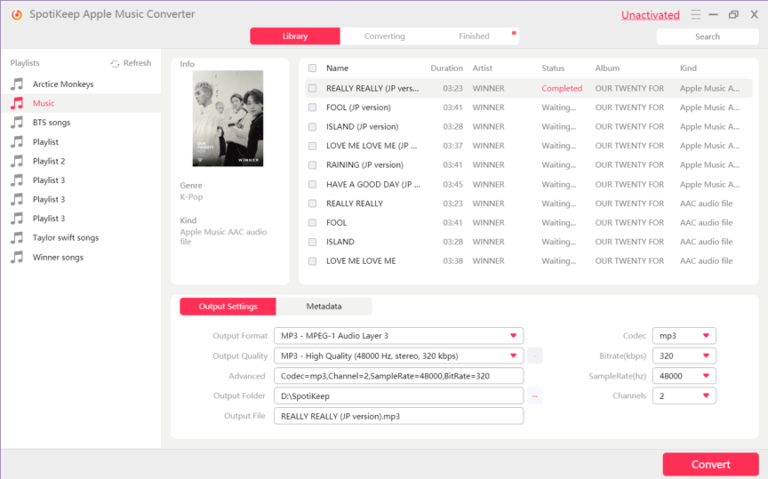Click the album cover thumbnail in Info
Viewport: 768px width, 479px height.
(x=228, y=119)
